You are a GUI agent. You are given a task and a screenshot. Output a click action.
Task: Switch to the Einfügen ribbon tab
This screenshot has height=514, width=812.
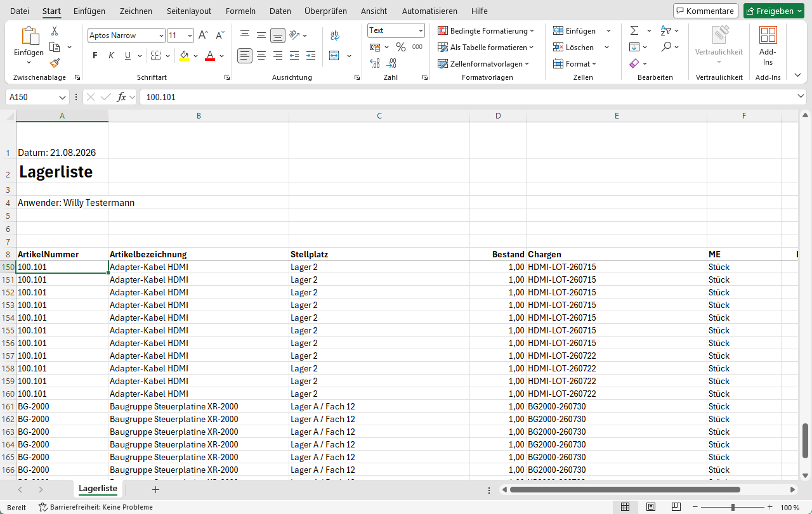coord(89,11)
